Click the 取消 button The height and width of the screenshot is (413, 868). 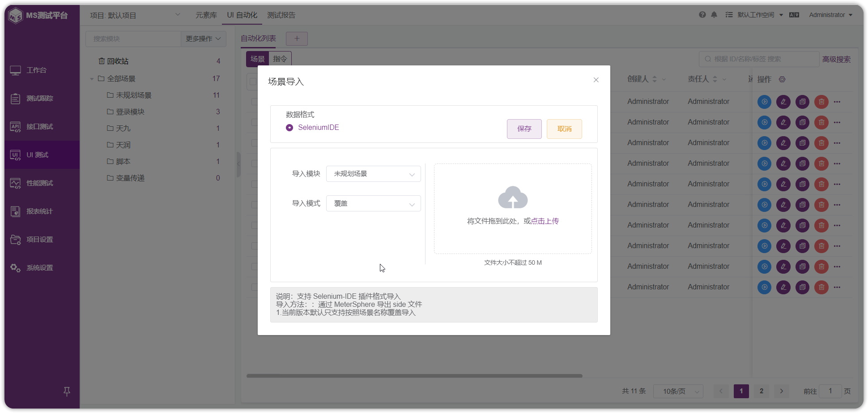point(564,129)
